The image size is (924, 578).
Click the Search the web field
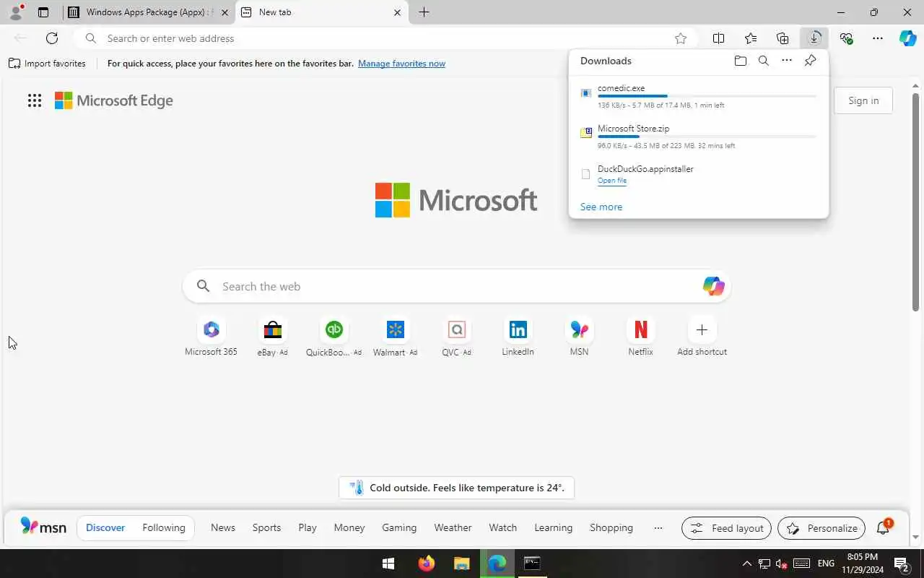coord(456,286)
